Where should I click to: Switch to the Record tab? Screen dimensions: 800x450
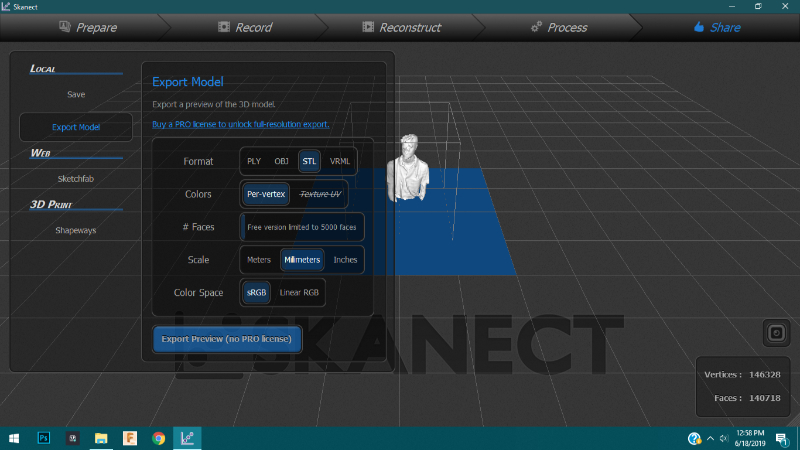coord(245,27)
